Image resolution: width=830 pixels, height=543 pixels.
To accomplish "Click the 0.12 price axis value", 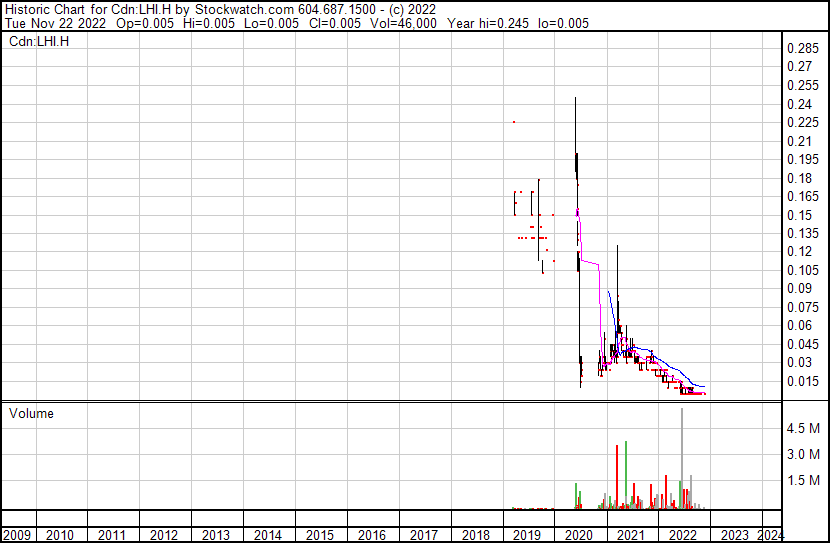I will pos(799,251).
